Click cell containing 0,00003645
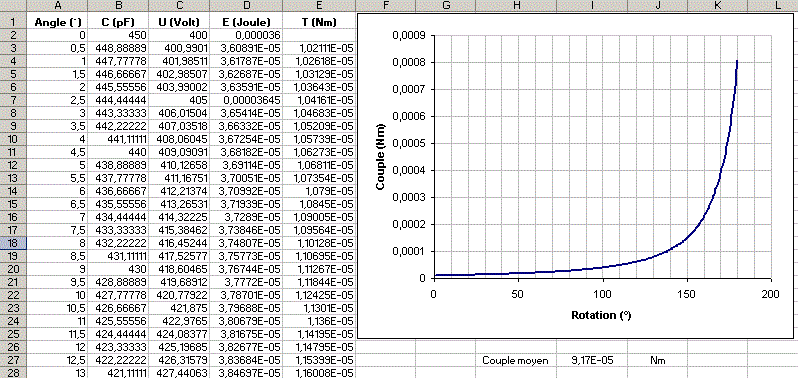Image resolution: width=798 pixels, height=378 pixels. tap(245, 100)
